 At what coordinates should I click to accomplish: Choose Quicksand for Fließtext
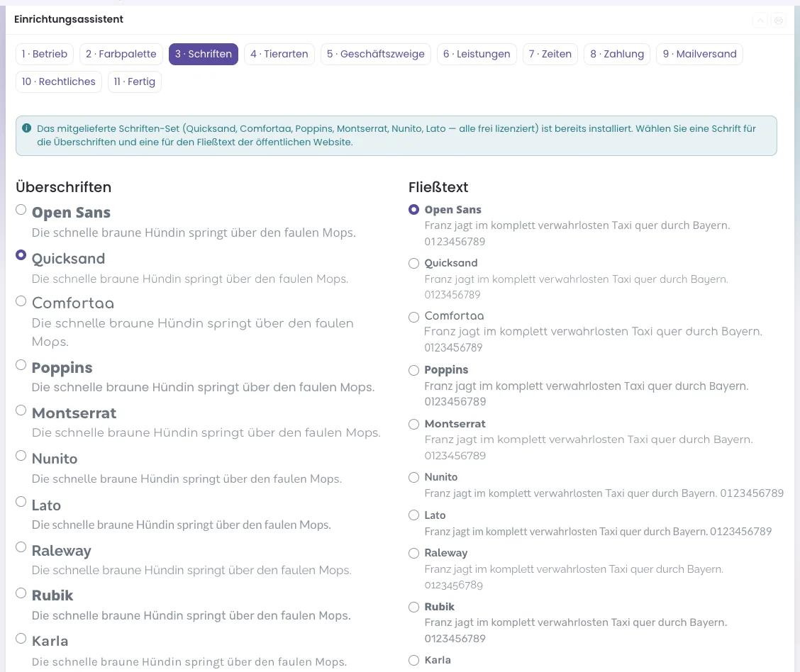[x=413, y=263]
